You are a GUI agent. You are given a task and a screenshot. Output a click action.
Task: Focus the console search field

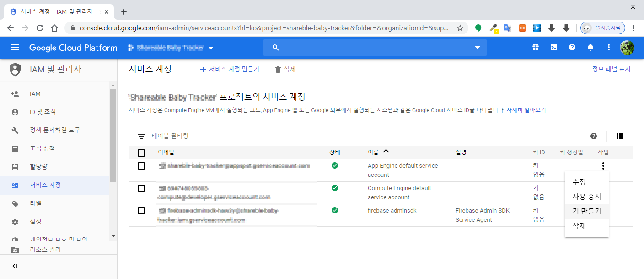pos(375,48)
